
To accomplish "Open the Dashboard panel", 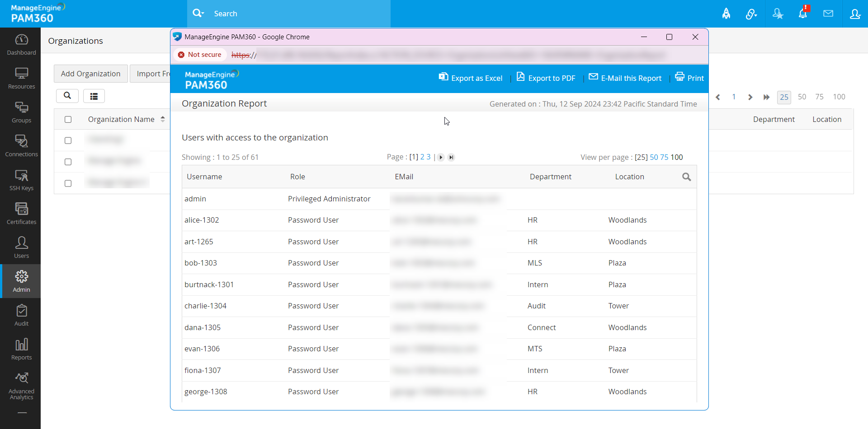I will click(x=21, y=44).
